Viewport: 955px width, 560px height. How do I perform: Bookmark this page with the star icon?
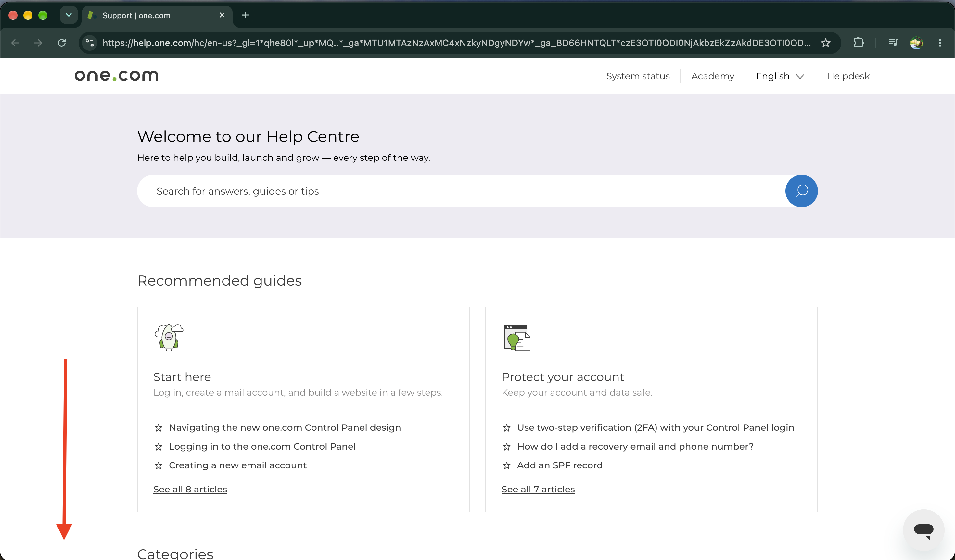(x=826, y=43)
